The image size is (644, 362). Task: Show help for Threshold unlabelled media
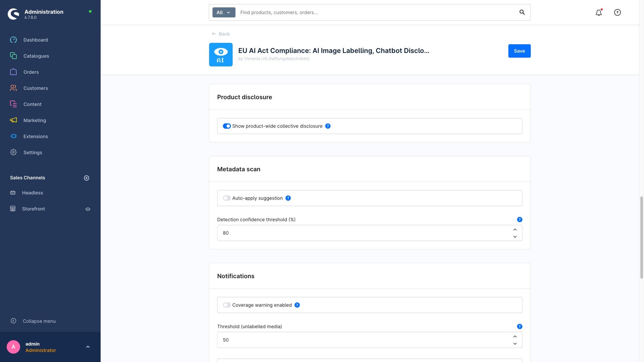(520, 326)
